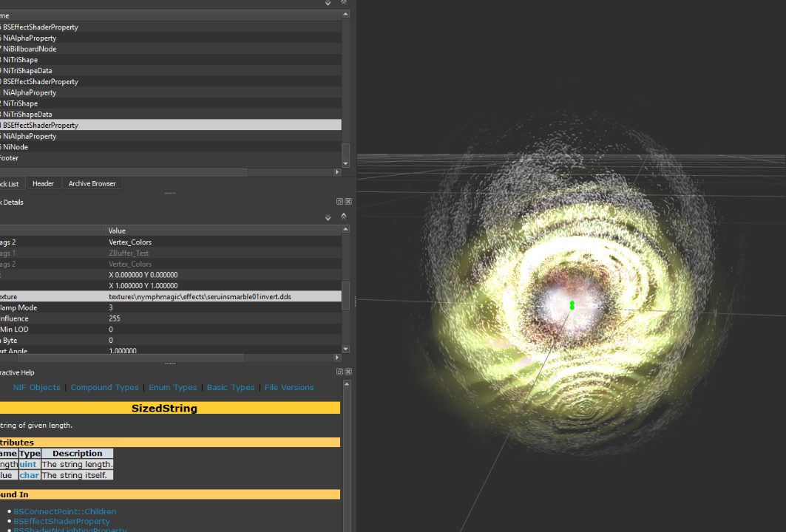Click Interactive Help scroll-up arrow
Image resolution: width=786 pixels, height=532 pixels.
point(347,384)
